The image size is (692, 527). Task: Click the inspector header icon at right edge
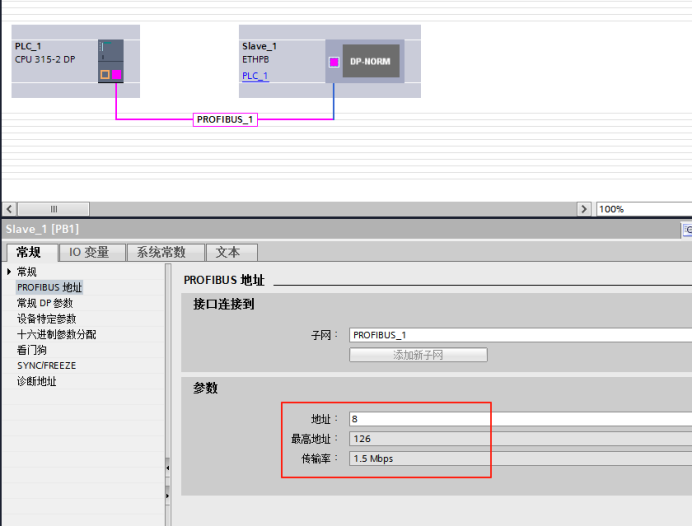[x=687, y=230]
